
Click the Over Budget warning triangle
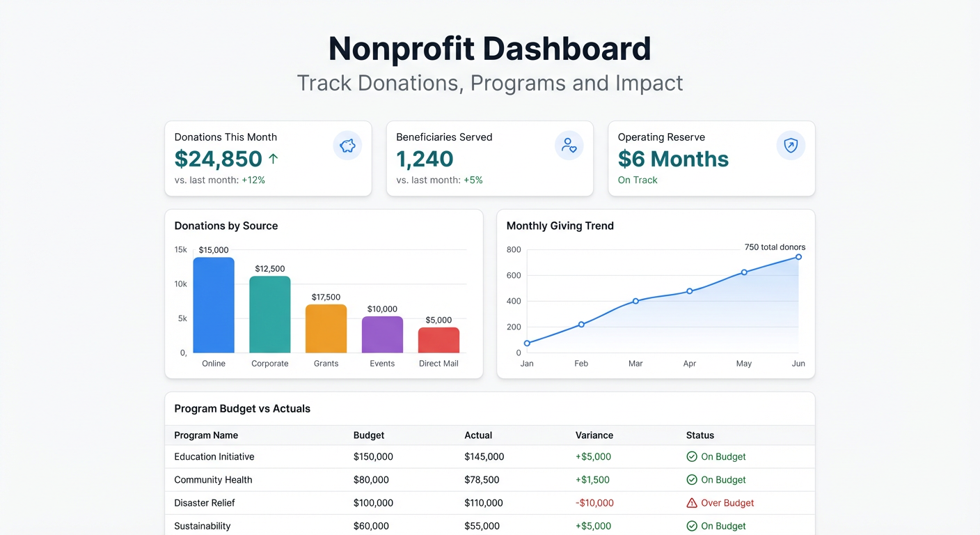pos(691,502)
